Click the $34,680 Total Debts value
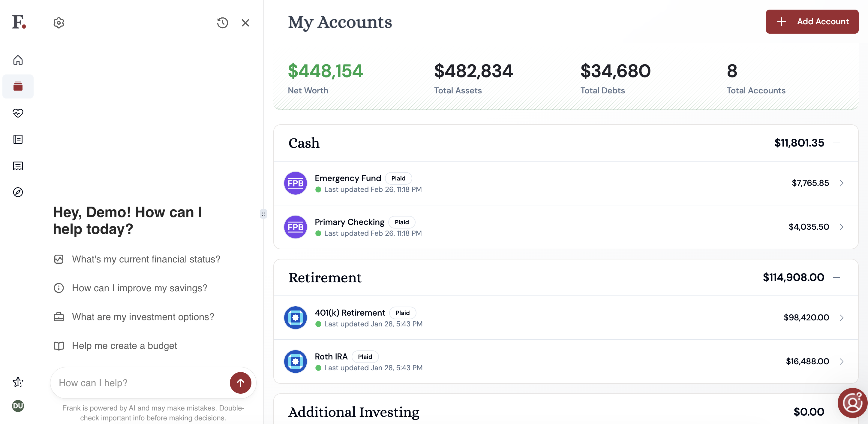This screenshot has height=424, width=868. [615, 71]
